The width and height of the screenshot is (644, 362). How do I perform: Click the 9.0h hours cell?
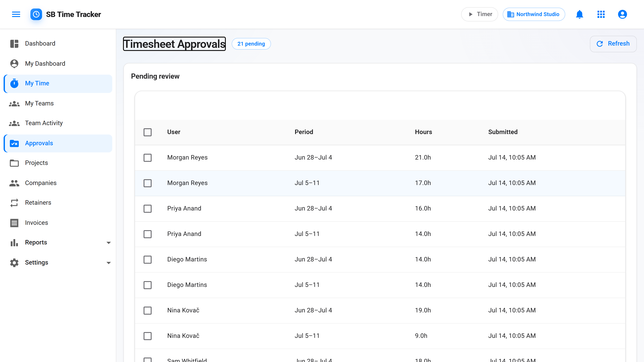tap(421, 336)
